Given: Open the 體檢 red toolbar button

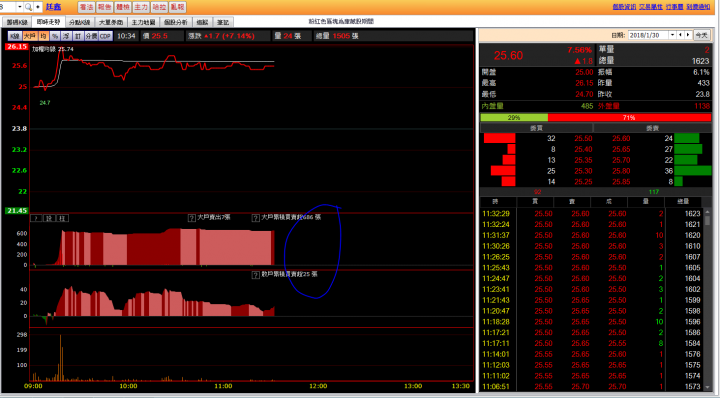Looking at the screenshot, I should point(123,7).
